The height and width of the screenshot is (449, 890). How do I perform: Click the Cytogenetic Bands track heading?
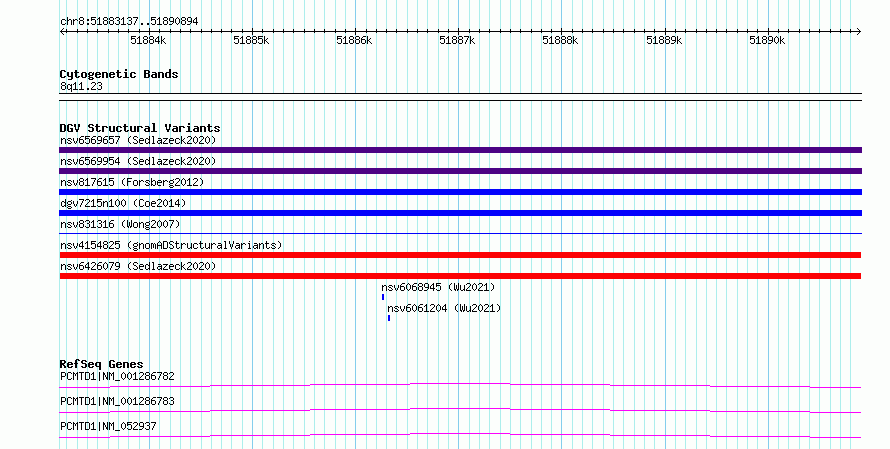[x=119, y=74]
